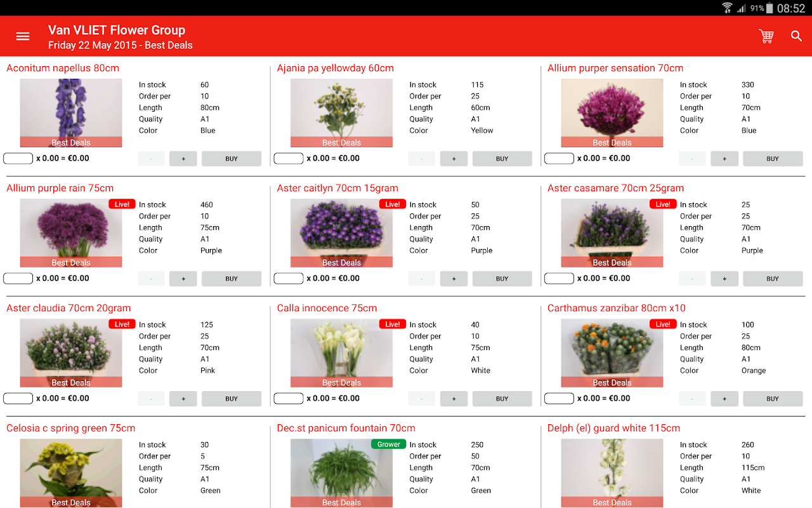
Task: Tap the Van VLIET Flower Group header title
Action: click(117, 30)
